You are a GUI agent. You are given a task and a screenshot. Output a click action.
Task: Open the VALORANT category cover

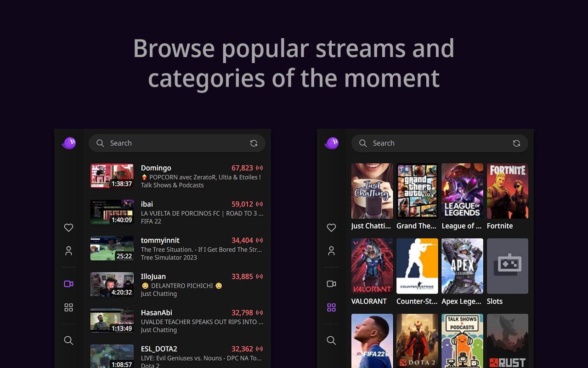(372, 266)
